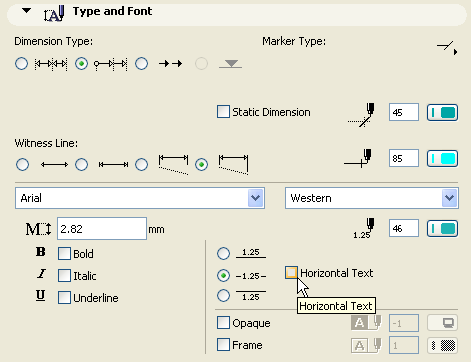
Task: Open the Arial font dropdown
Action: (x=140, y=198)
